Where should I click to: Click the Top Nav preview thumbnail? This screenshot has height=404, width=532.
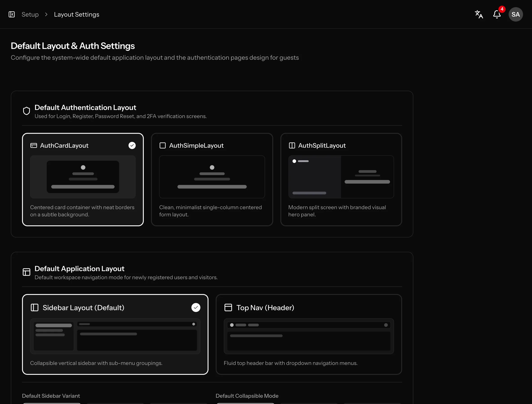tap(309, 336)
